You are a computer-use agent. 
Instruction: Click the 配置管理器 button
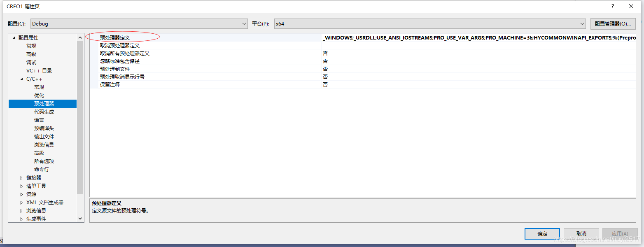click(612, 24)
